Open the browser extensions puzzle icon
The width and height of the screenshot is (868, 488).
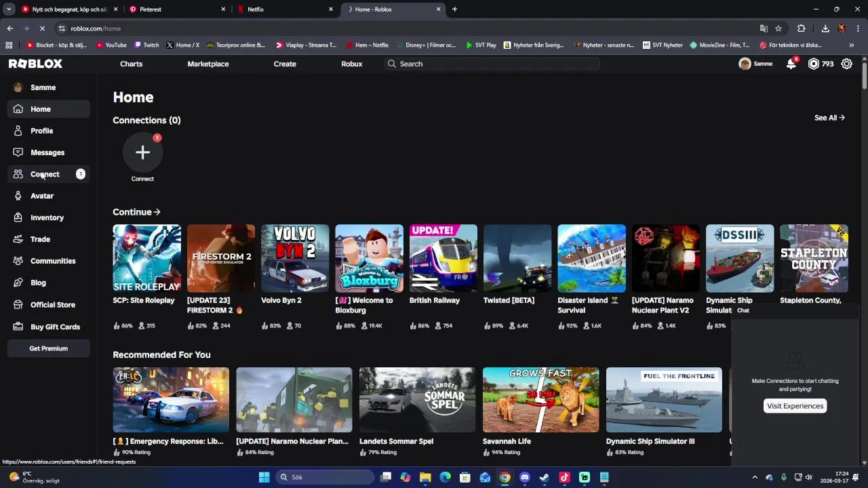tap(802, 28)
